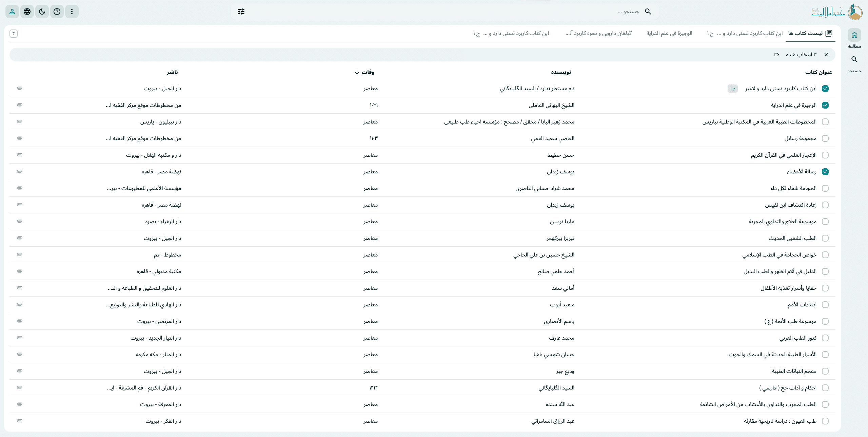Select the مجموعة رسائل book checkbox
Image resolution: width=868 pixels, height=437 pixels.
(825, 138)
